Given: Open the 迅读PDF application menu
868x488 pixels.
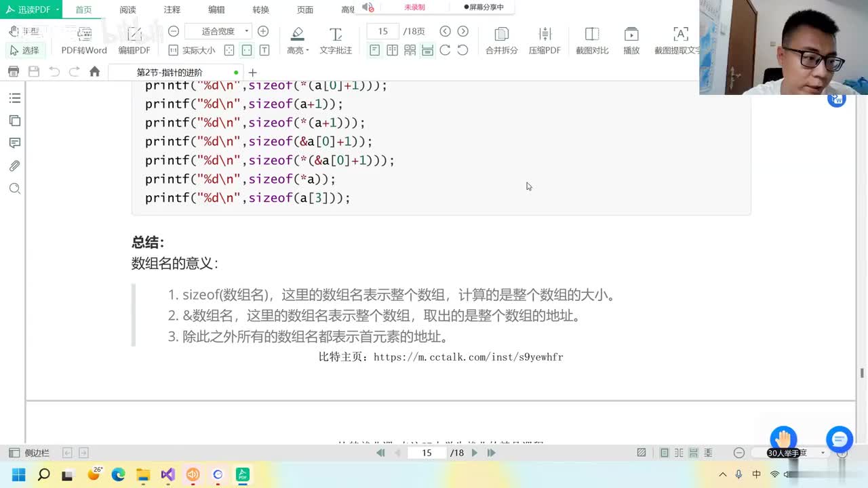Looking at the screenshot, I should [31, 9].
